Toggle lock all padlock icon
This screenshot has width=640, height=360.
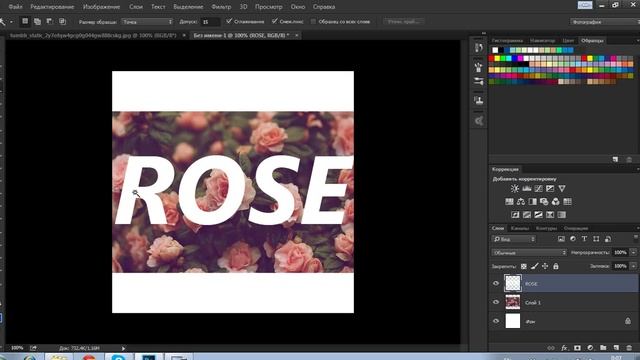pyautogui.click(x=556, y=266)
